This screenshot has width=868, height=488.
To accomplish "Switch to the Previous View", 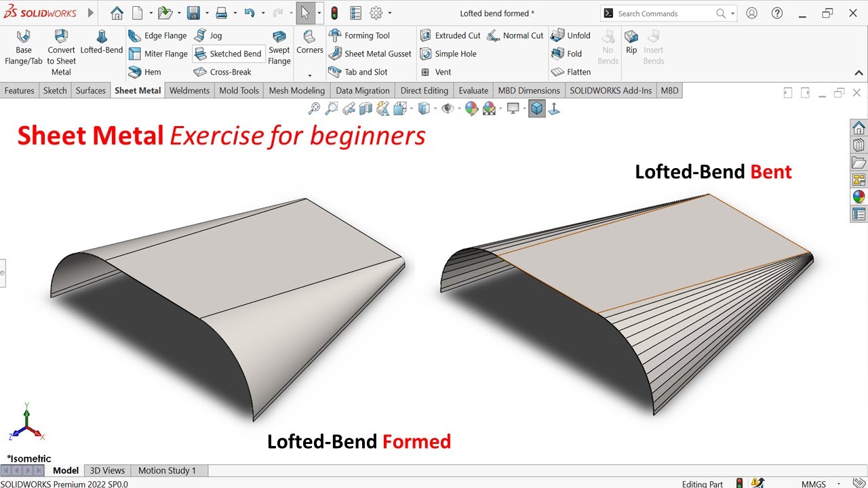I will [x=349, y=108].
